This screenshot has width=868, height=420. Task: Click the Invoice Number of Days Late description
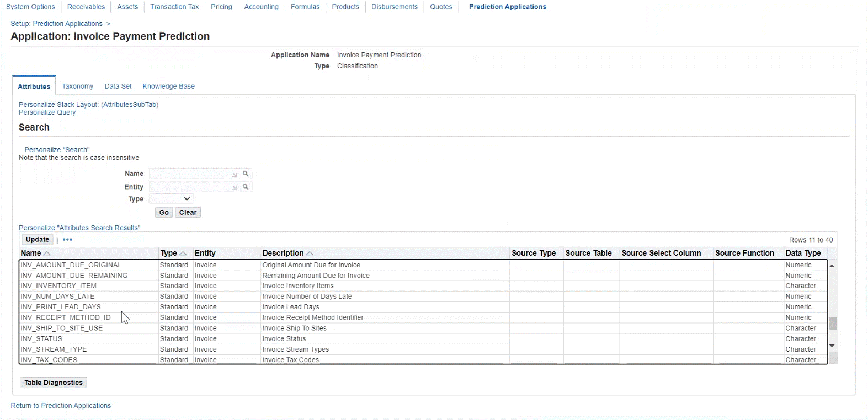click(x=307, y=297)
